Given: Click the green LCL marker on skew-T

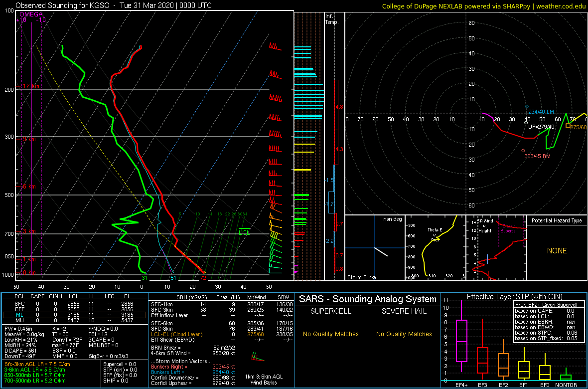Looking at the screenshot, I should tap(245, 232).
